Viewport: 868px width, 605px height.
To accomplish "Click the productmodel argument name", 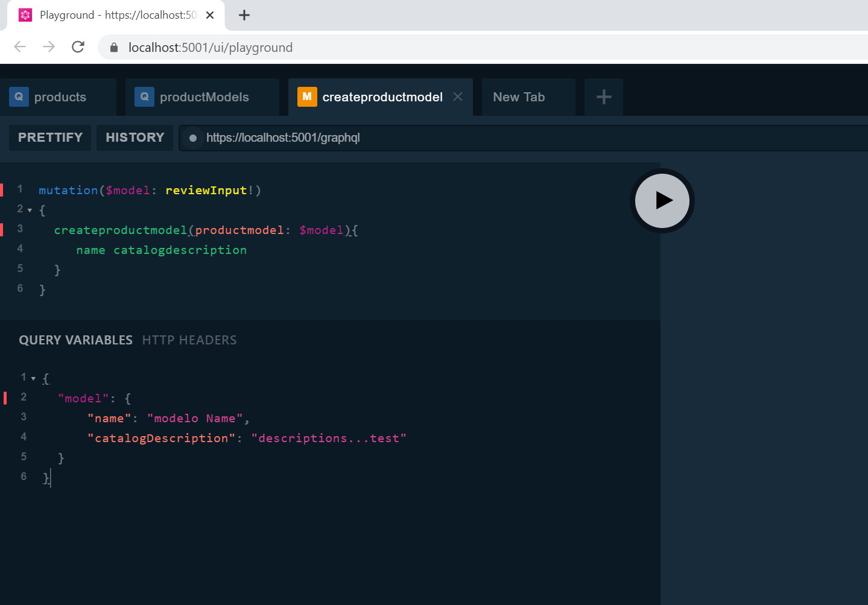I will click(x=239, y=230).
